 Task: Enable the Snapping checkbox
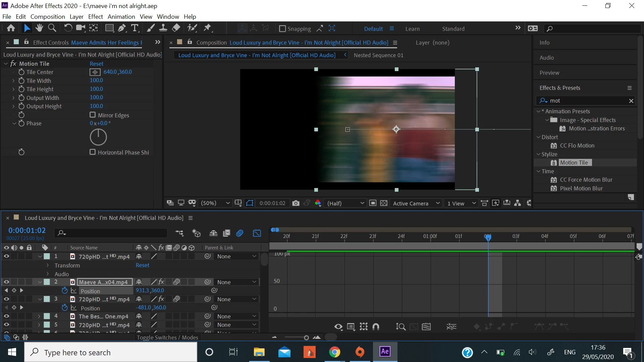click(282, 29)
